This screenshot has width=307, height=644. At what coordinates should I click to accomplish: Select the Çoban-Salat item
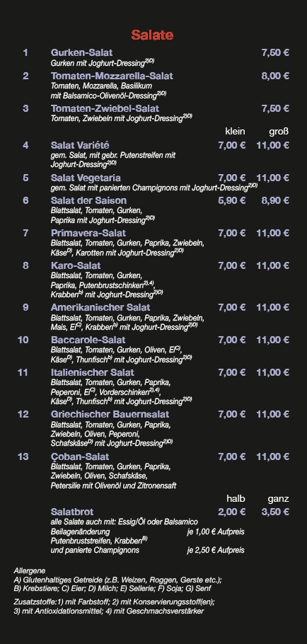tap(80, 456)
